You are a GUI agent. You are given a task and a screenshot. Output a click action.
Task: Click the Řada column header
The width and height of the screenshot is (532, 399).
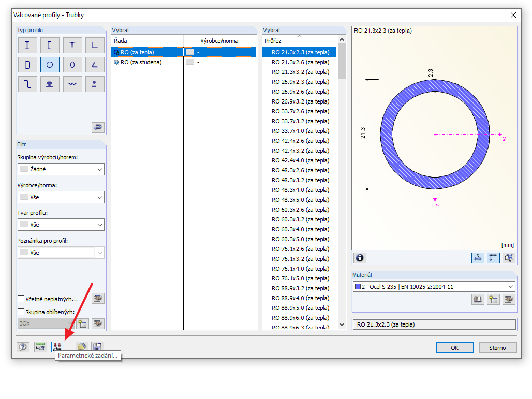point(147,41)
